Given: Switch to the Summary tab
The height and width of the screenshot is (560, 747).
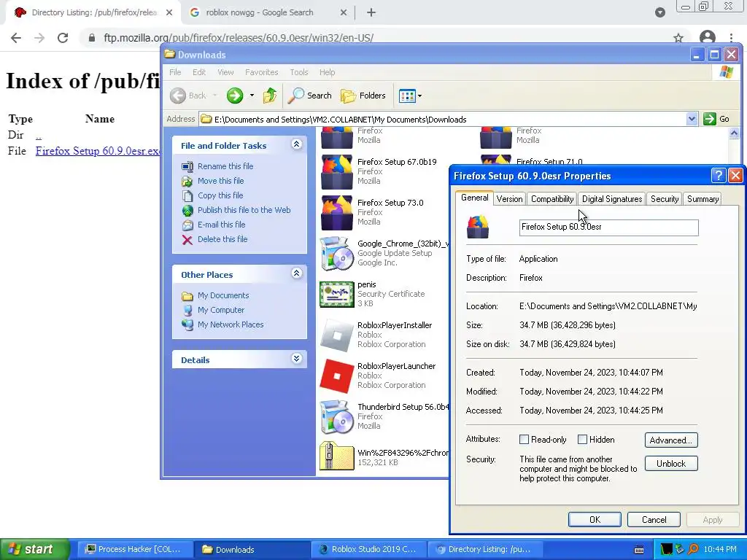Looking at the screenshot, I should point(703,199).
